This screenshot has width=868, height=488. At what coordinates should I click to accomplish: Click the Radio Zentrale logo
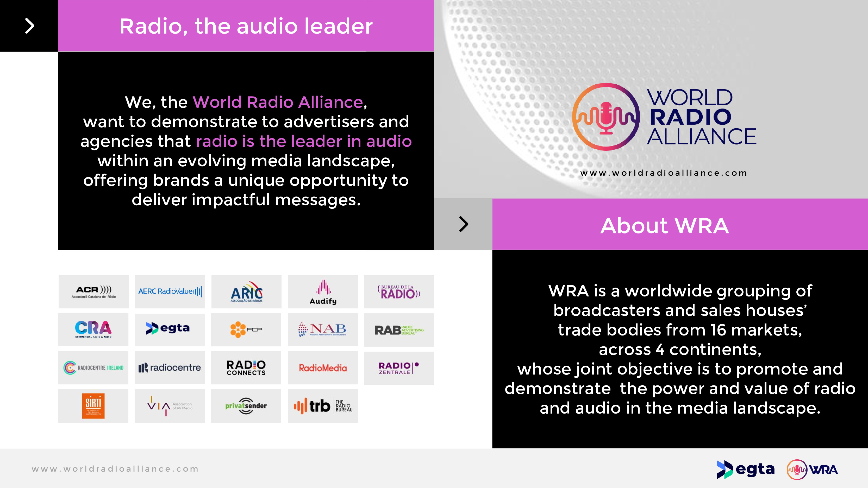pyautogui.click(x=399, y=368)
